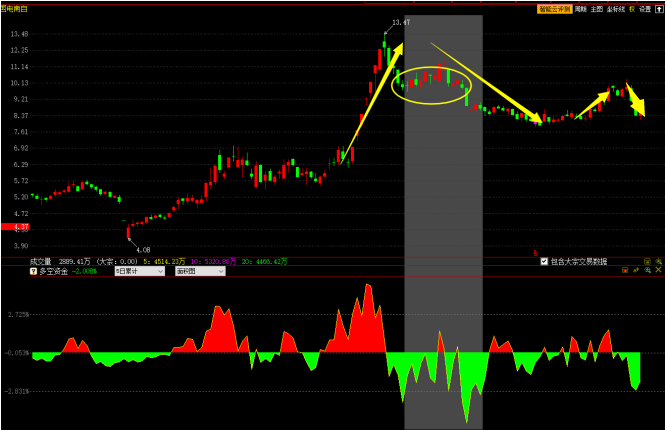This screenshot has width=667, height=430.
Task: Click the 智能云评测 button
Action: pos(554,8)
